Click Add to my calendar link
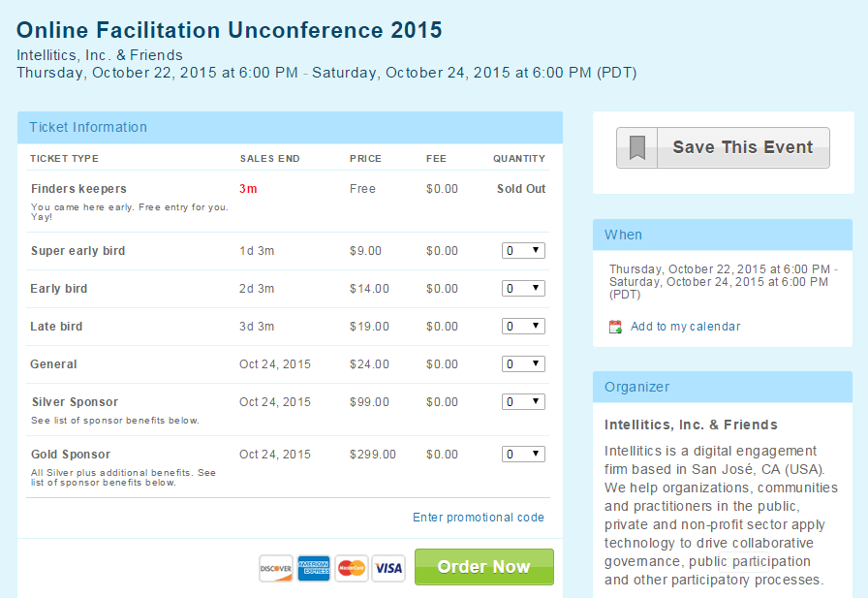This screenshot has height=598, width=868. (x=685, y=327)
